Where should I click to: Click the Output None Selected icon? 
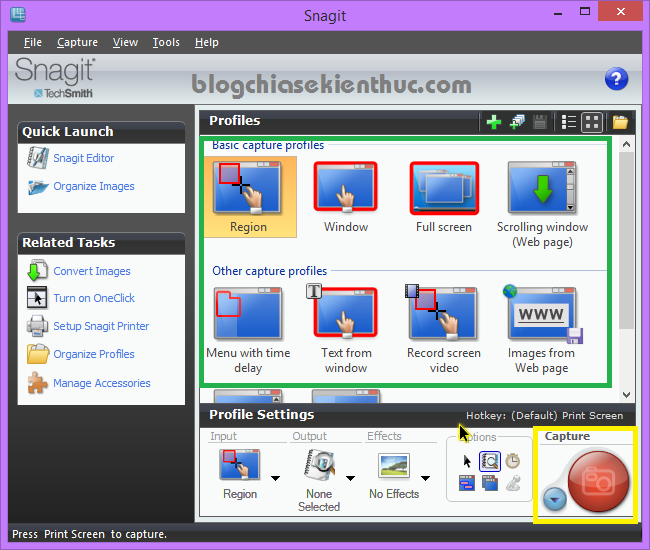[319, 465]
